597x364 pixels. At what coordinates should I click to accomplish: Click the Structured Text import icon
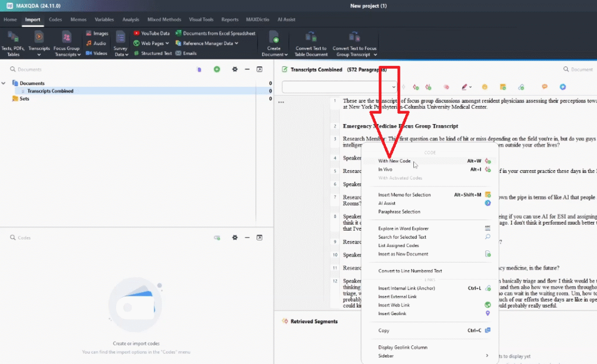click(137, 53)
